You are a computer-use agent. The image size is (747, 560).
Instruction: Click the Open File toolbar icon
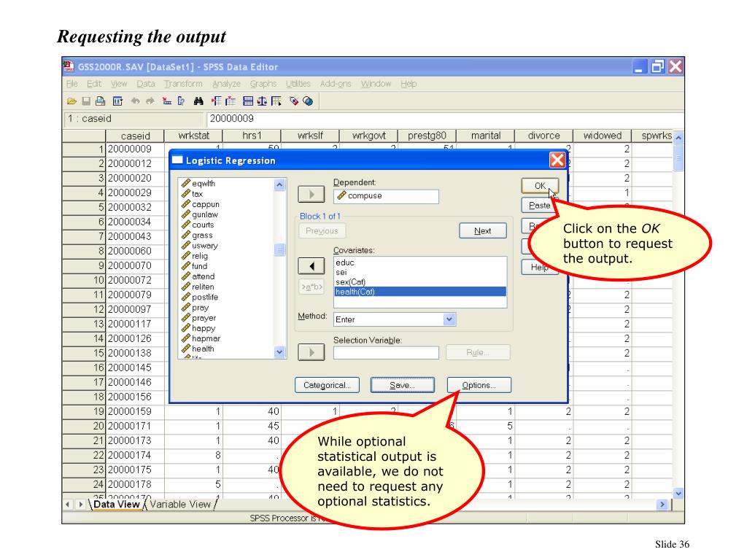pos(72,101)
